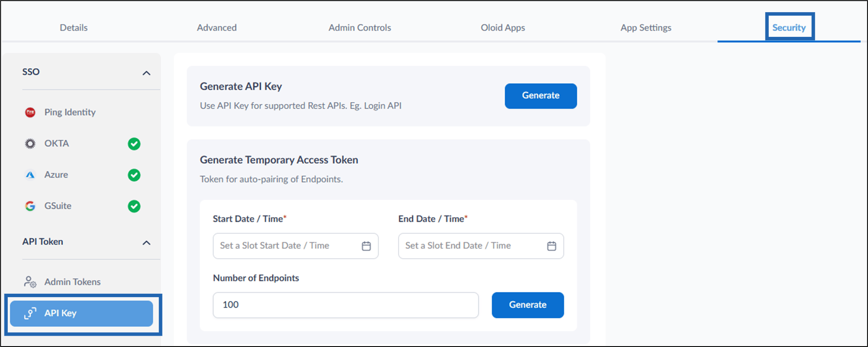This screenshot has width=868, height=347.
Task: Open the Admin Controls tab
Action: pos(360,28)
